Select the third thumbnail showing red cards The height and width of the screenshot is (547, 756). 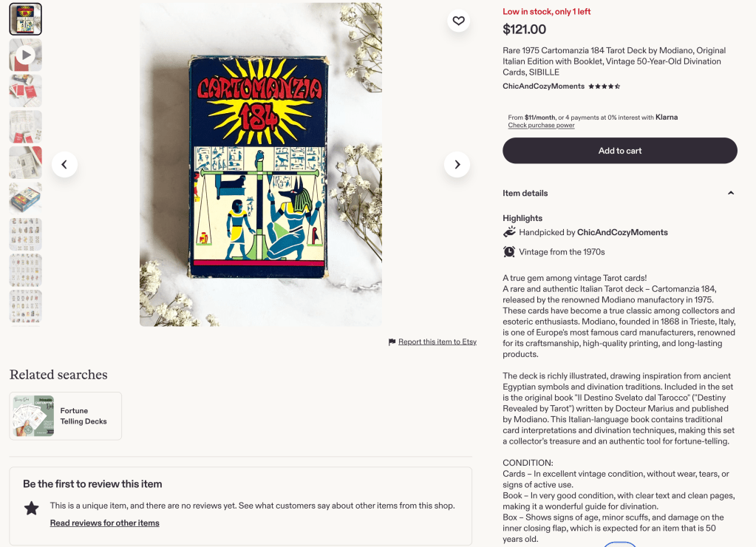[x=26, y=91]
